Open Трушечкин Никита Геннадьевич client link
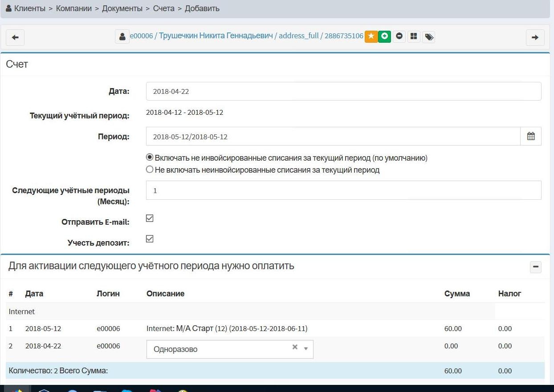 (x=216, y=36)
